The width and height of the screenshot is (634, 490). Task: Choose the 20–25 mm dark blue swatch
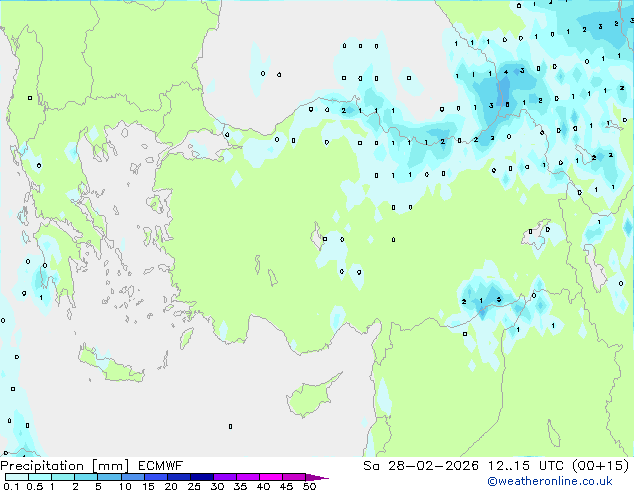click(178, 477)
